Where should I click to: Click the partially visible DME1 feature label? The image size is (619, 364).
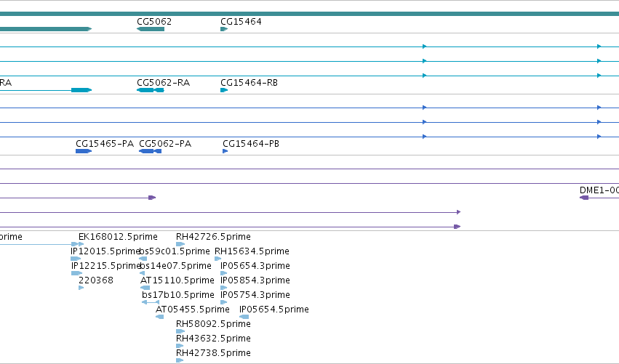point(599,190)
